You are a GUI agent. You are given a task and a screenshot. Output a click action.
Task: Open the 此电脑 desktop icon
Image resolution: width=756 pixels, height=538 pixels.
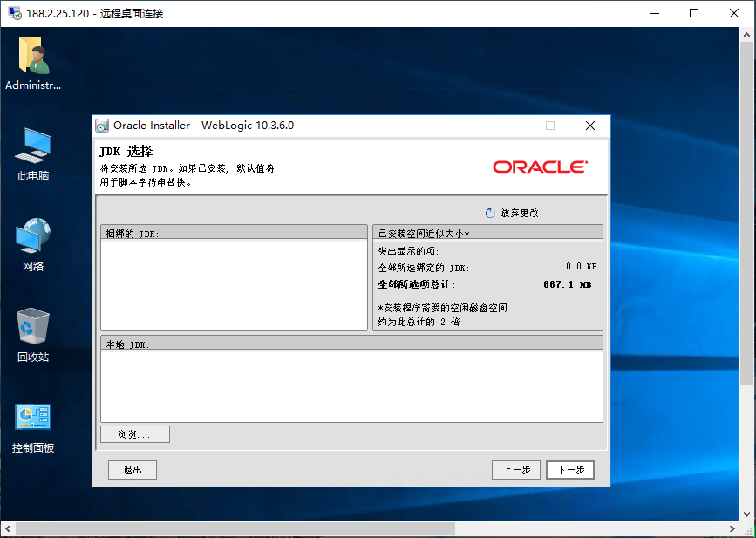[x=33, y=154]
